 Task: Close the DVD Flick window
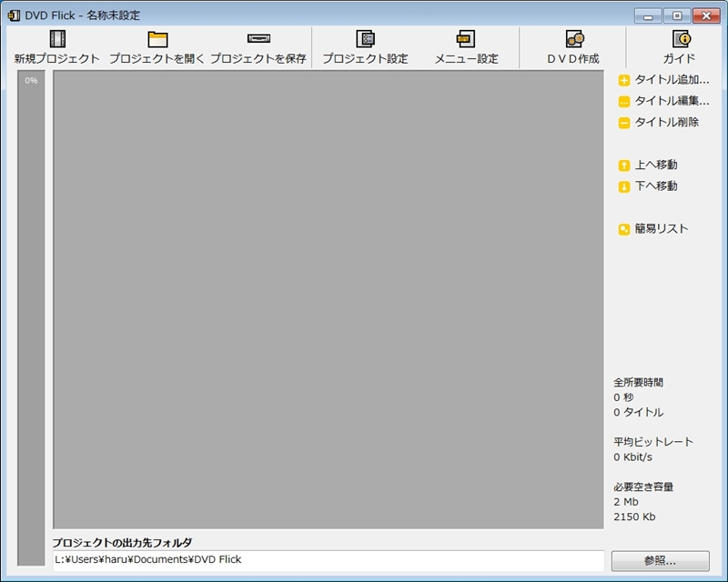[x=706, y=15]
